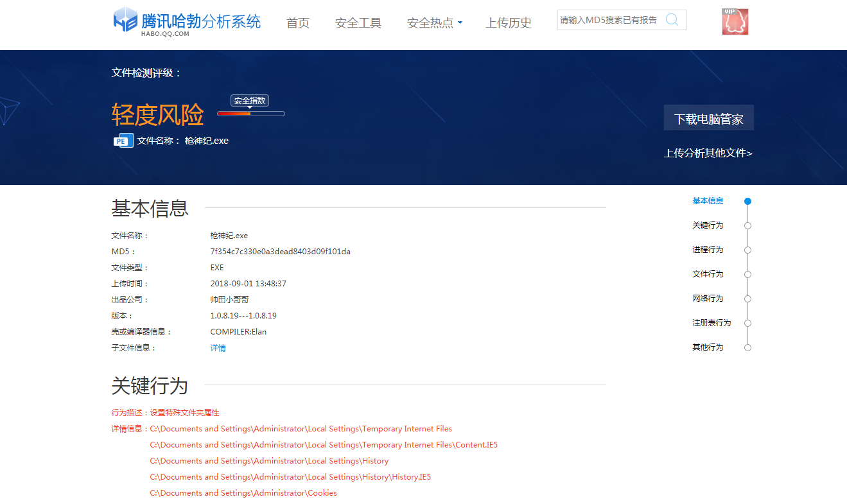Click the search magnifier icon
Viewport: 847px width, 504px height.
[672, 20]
